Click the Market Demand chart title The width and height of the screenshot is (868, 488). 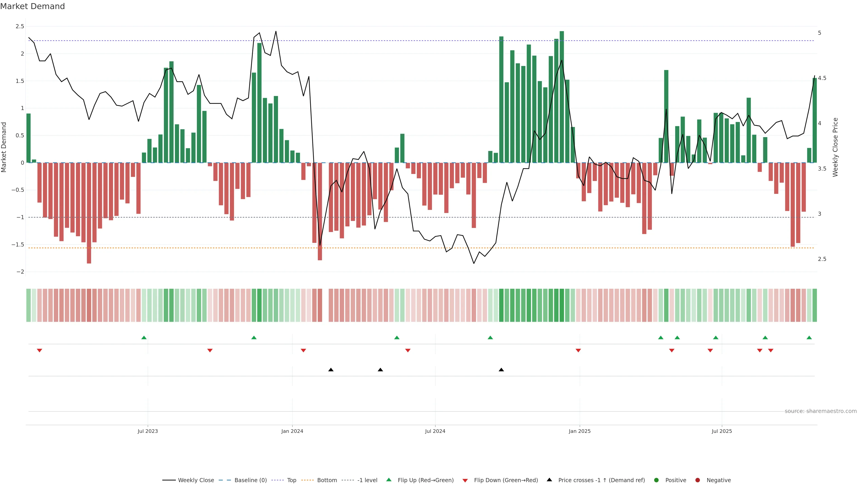tap(32, 6)
